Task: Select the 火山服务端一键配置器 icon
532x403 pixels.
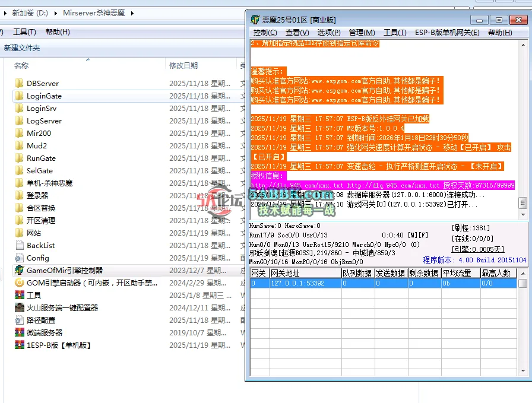Action: pyautogui.click(x=19, y=307)
